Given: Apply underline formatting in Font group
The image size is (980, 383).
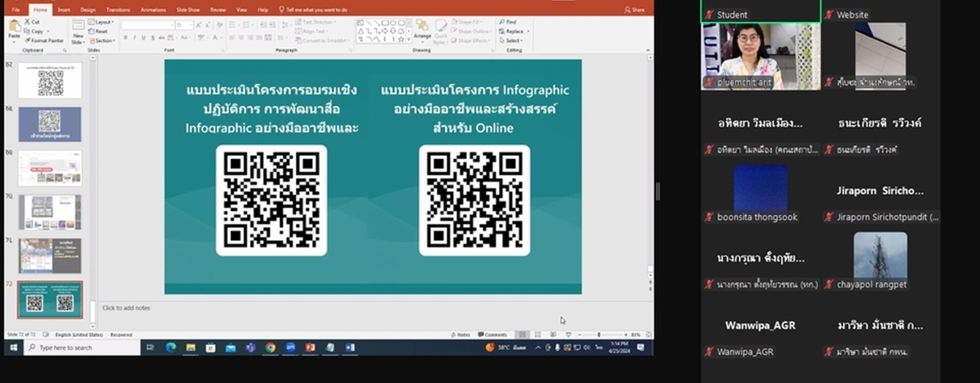Looking at the screenshot, I should tap(144, 38).
